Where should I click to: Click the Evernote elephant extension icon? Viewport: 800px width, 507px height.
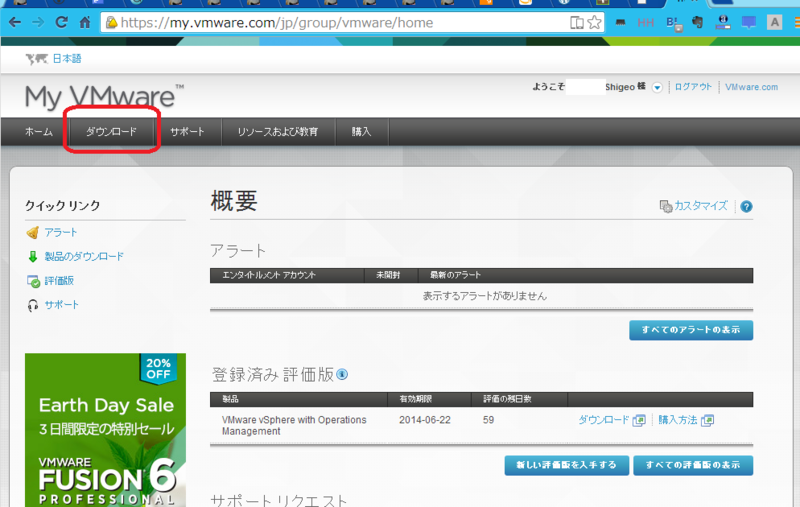tap(697, 22)
